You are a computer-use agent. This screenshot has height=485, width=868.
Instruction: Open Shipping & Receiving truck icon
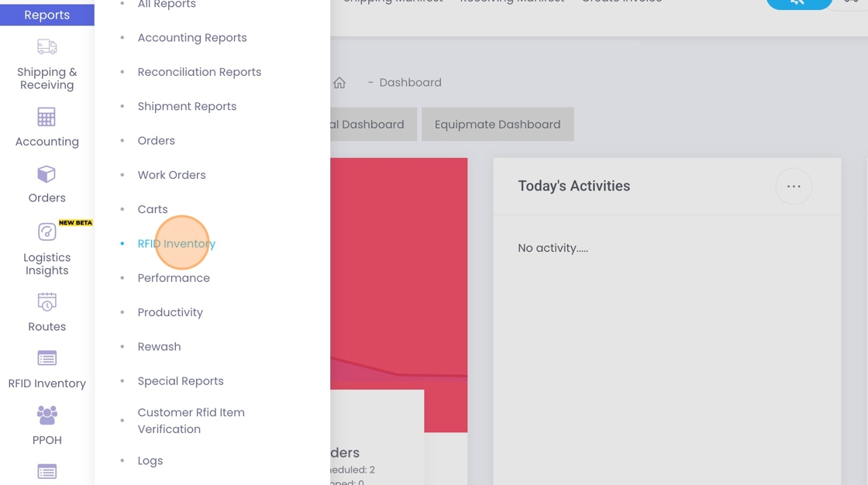pos(47,47)
